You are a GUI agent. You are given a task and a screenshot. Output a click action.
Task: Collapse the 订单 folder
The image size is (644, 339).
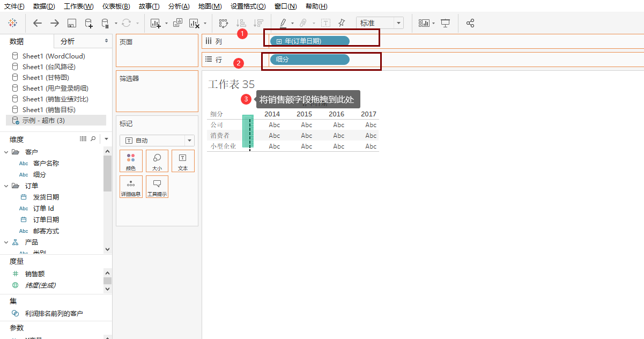(x=6, y=186)
